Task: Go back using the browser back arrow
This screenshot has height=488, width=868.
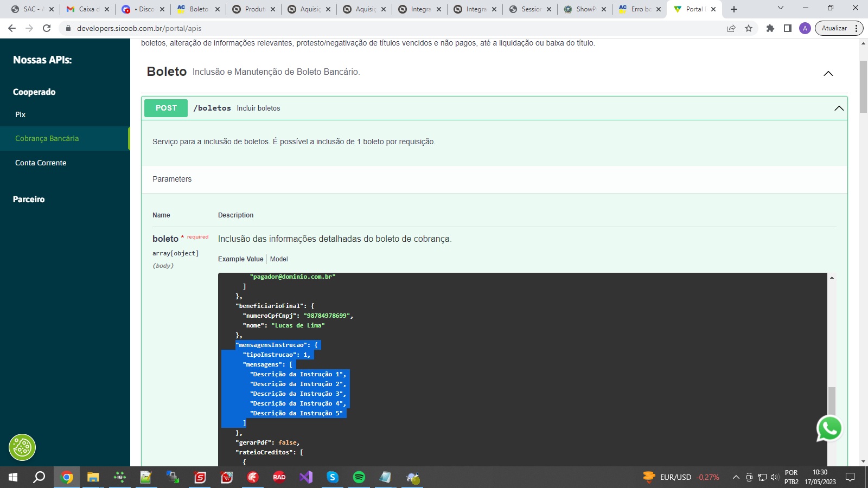Action: tap(12, 28)
